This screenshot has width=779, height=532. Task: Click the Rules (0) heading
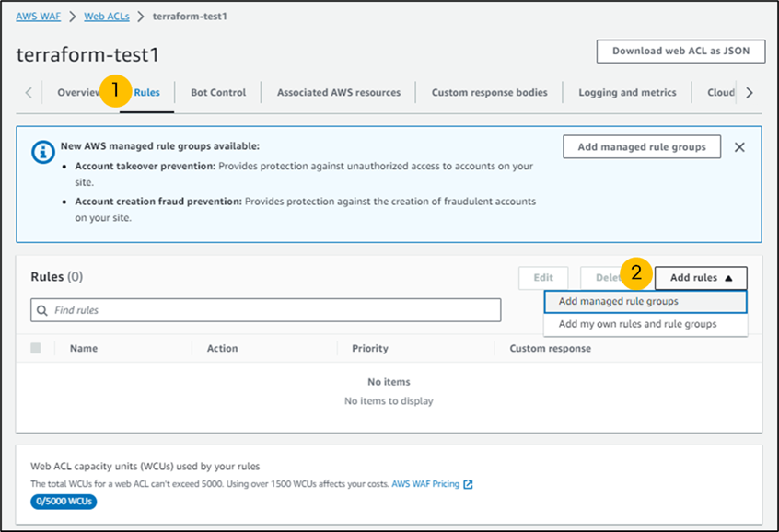57,277
